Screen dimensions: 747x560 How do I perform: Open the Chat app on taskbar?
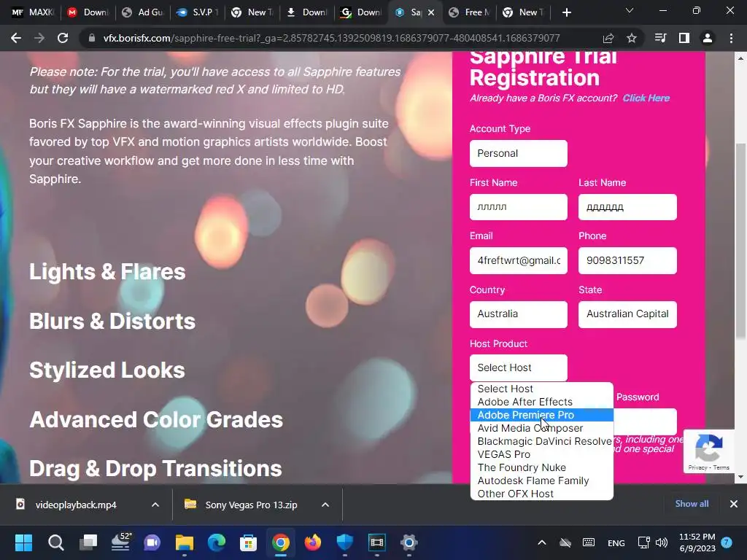(x=152, y=542)
